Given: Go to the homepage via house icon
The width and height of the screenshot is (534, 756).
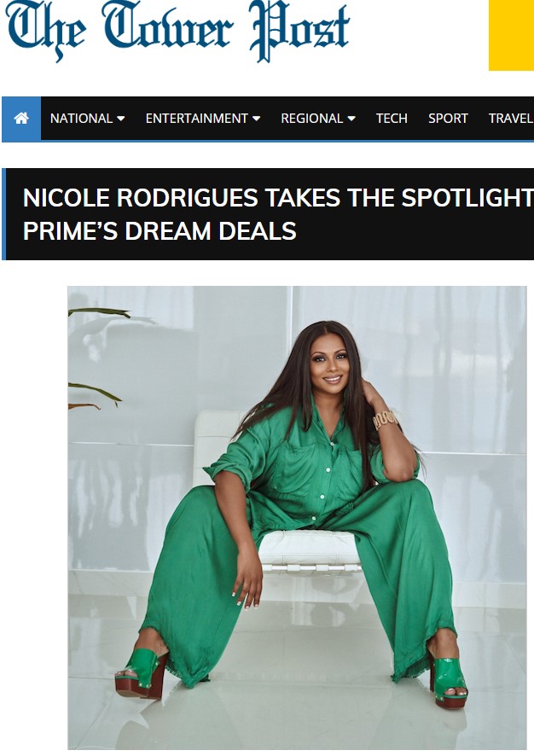Looking at the screenshot, I should (21, 118).
